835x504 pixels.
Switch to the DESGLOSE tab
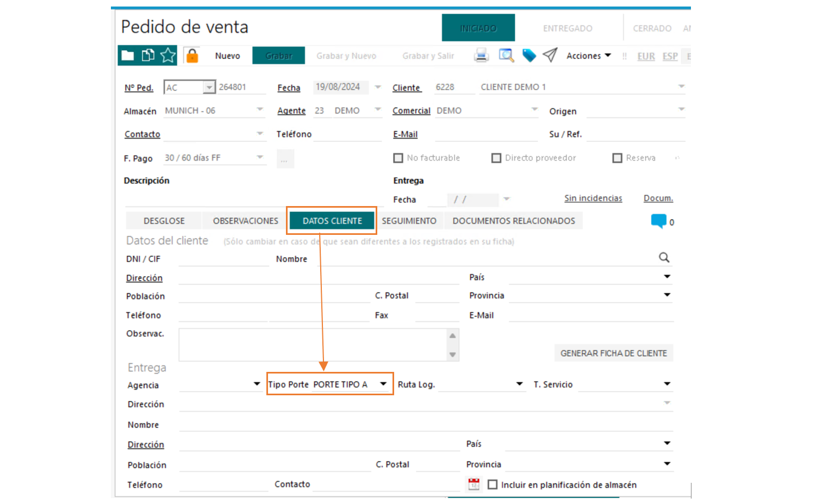pyautogui.click(x=164, y=221)
